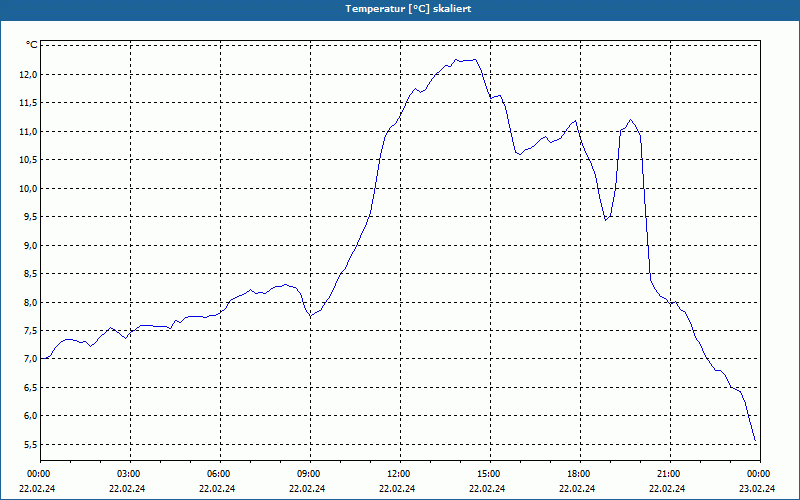800x500 pixels.
Task: Select the 03:00 time label
Action: tap(131, 474)
